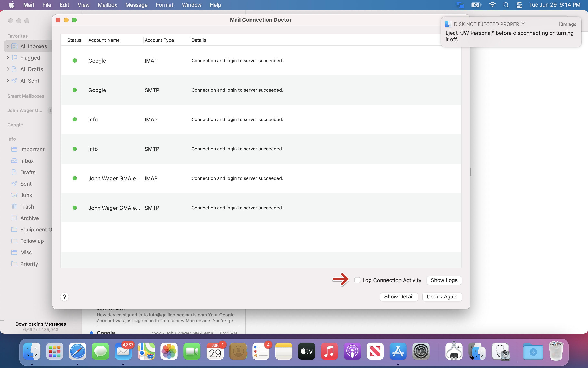Open the Format menu

pyautogui.click(x=165, y=5)
